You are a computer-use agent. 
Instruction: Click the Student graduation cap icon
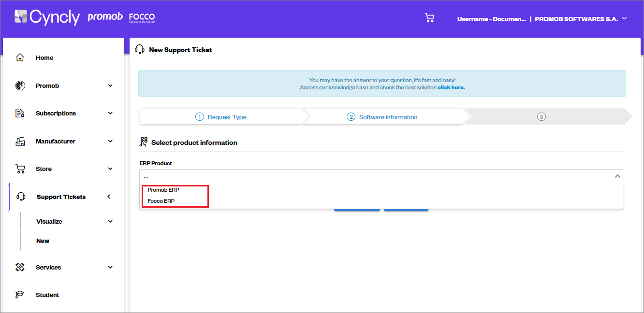(20, 295)
